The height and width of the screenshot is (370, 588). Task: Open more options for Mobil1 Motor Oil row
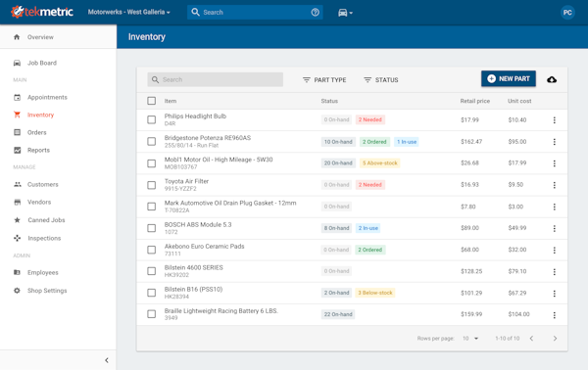(555, 163)
